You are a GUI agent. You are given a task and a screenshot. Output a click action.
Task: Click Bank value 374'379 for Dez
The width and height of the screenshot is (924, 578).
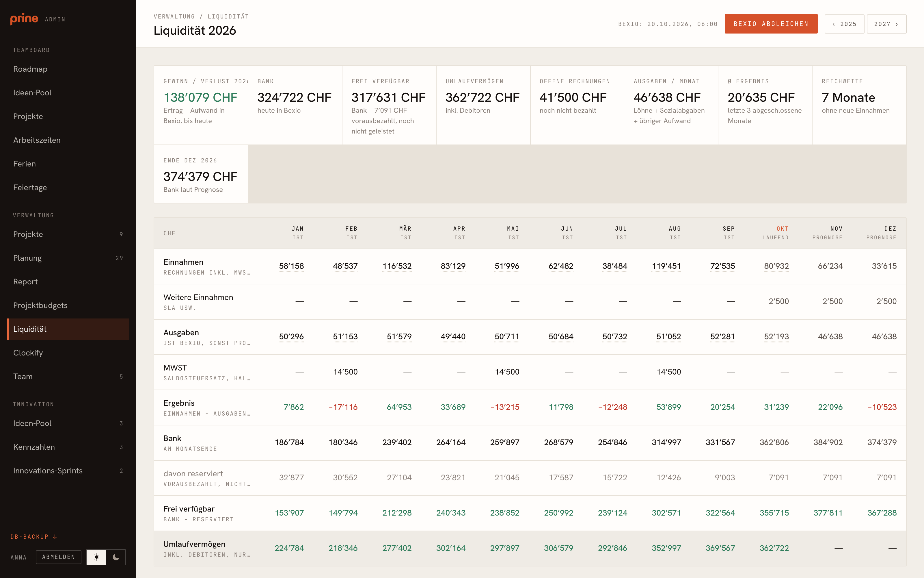882,442
